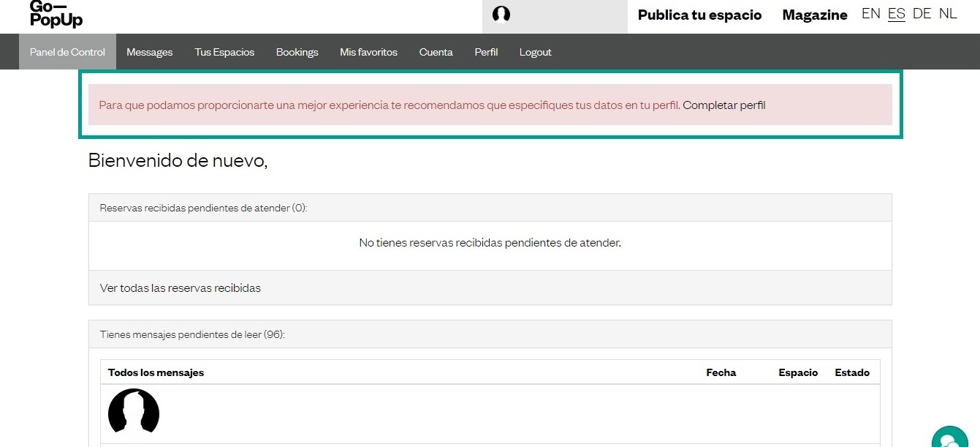The image size is (980, 447).
Task: Navigate to Bookings
Action: (297, 52)
